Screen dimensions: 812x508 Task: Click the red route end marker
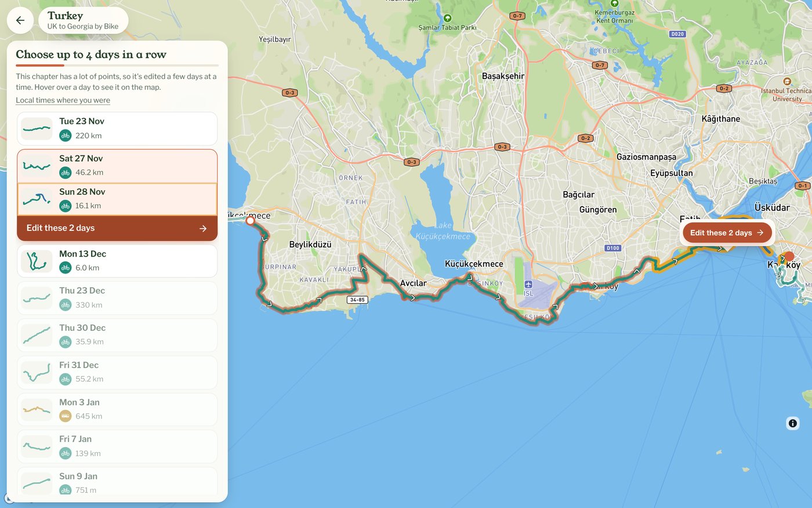(x=789, y=257)
